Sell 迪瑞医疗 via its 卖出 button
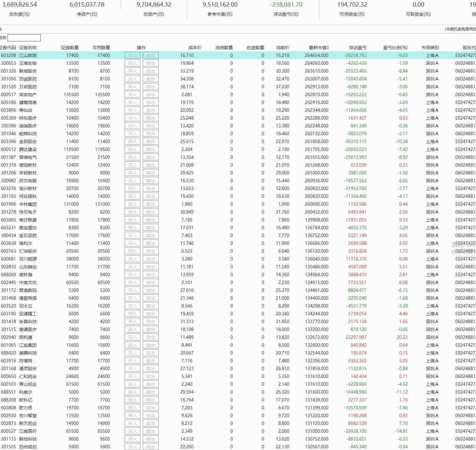The height and width of the screenshot is (450, 476). point(151,126)
